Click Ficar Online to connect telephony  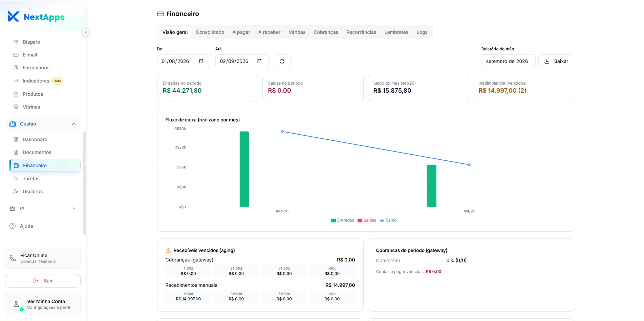(x=43, y=258)
